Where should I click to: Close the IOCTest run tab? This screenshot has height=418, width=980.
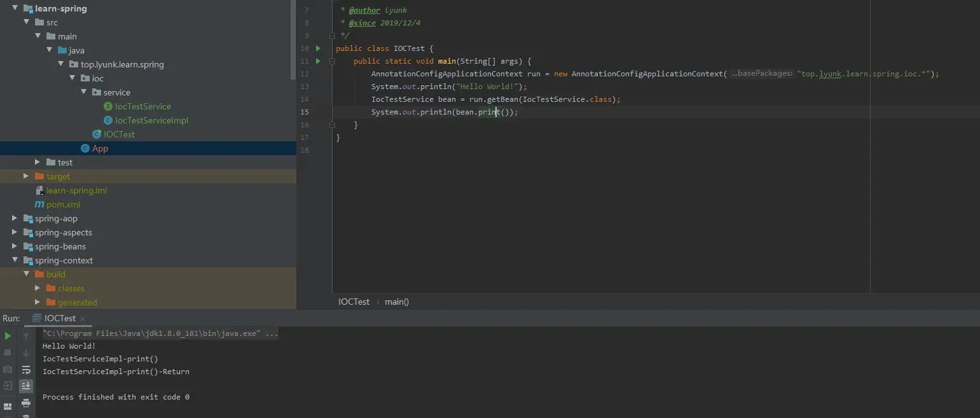83,318
